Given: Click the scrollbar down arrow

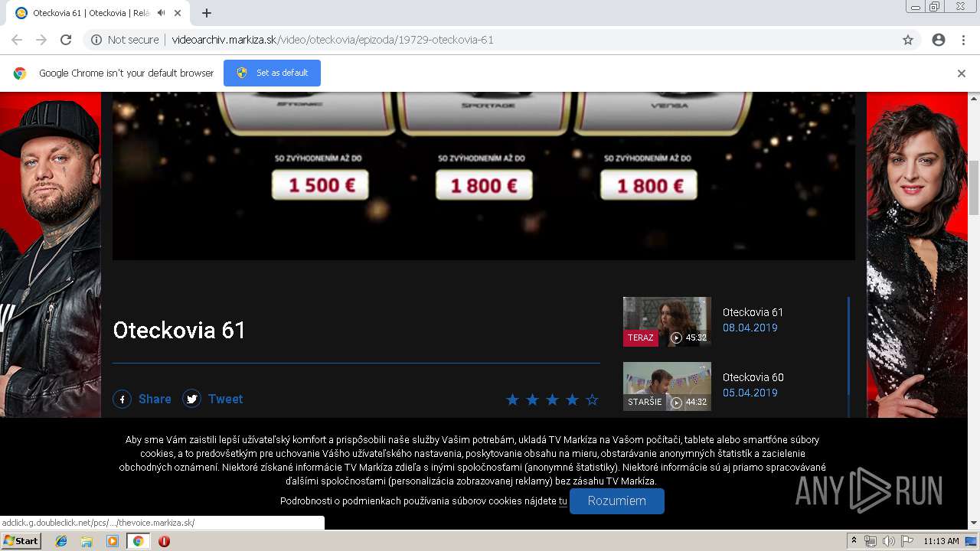Looking at the screenshot, I should [x=974, y=523].
